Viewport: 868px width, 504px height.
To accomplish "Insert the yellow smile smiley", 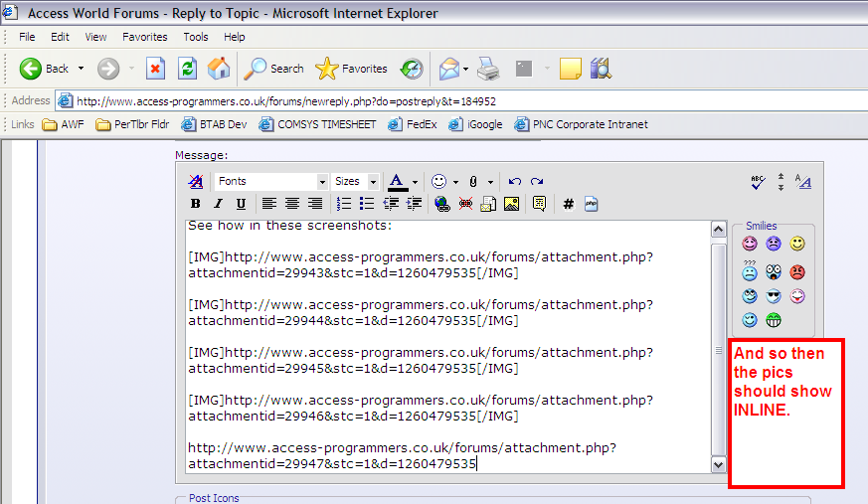I will [x=797, y=244].
